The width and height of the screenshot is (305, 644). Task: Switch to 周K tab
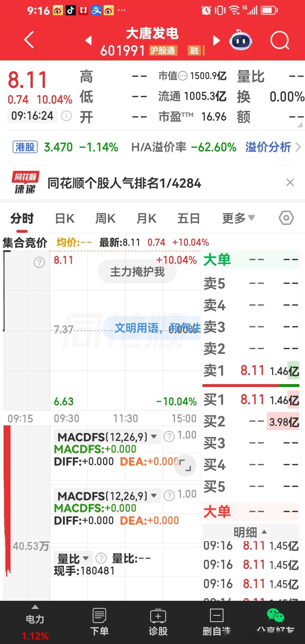coord(105,218)
